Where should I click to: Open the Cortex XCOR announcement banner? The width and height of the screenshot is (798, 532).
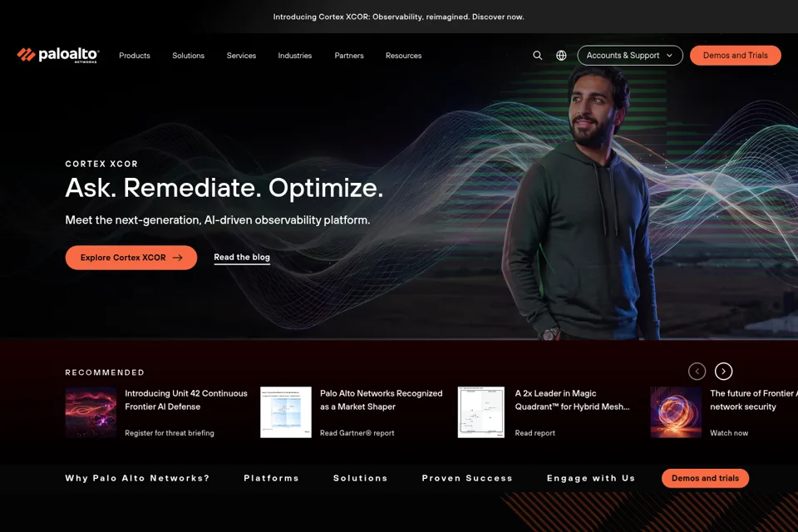tap(398, 17)
